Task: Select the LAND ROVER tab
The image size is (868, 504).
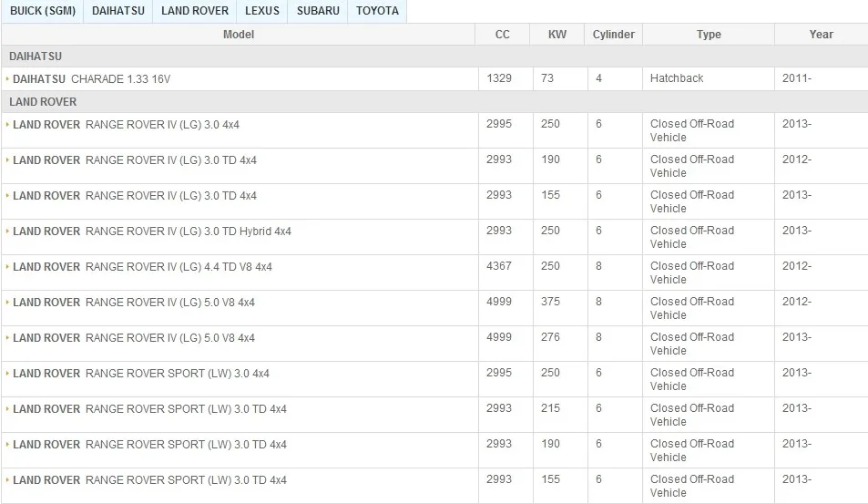Action: [195, 11]
